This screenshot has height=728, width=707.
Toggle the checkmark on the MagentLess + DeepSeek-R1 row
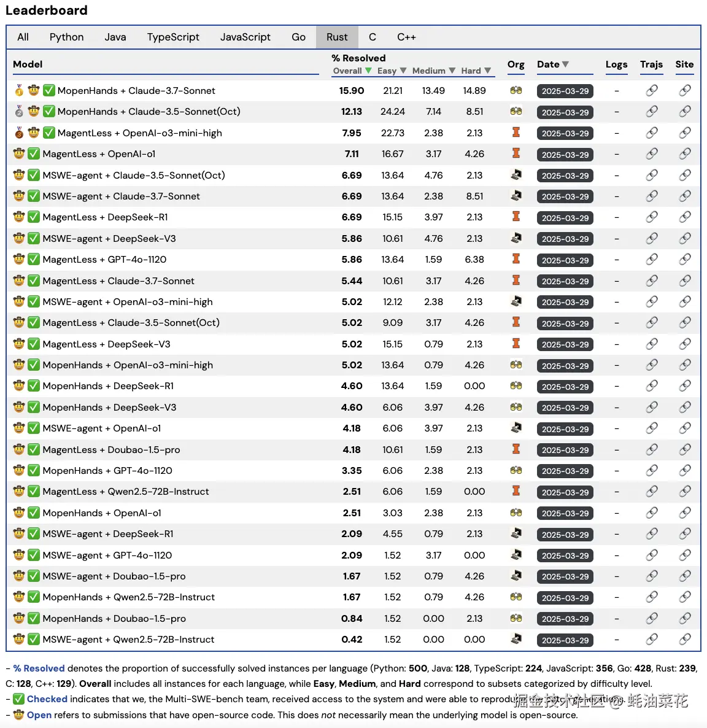click(x=34, y=217)
